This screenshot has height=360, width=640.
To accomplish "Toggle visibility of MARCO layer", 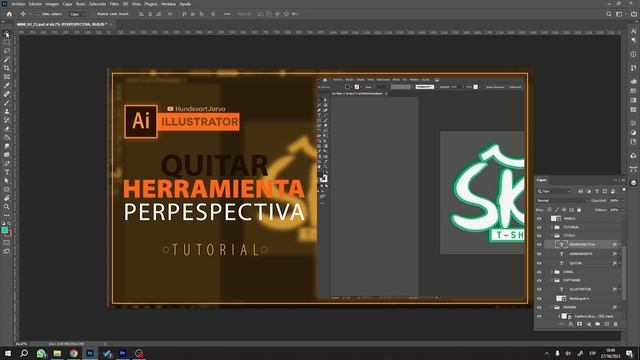I will (539, 218).
